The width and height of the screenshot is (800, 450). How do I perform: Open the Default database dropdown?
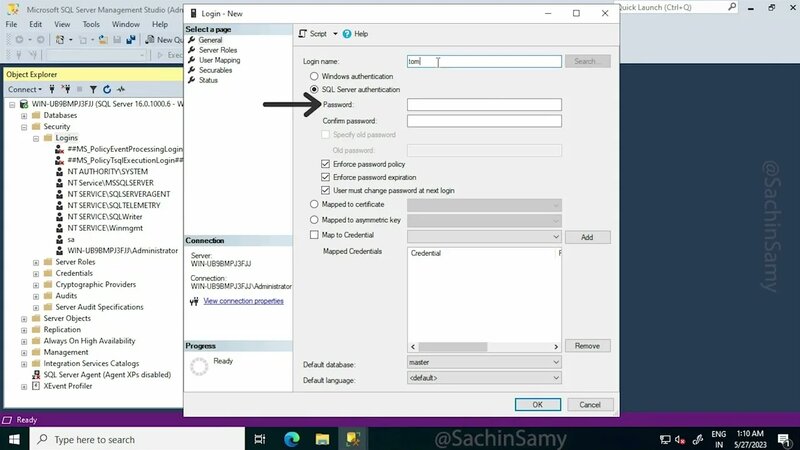pos(556,362)
